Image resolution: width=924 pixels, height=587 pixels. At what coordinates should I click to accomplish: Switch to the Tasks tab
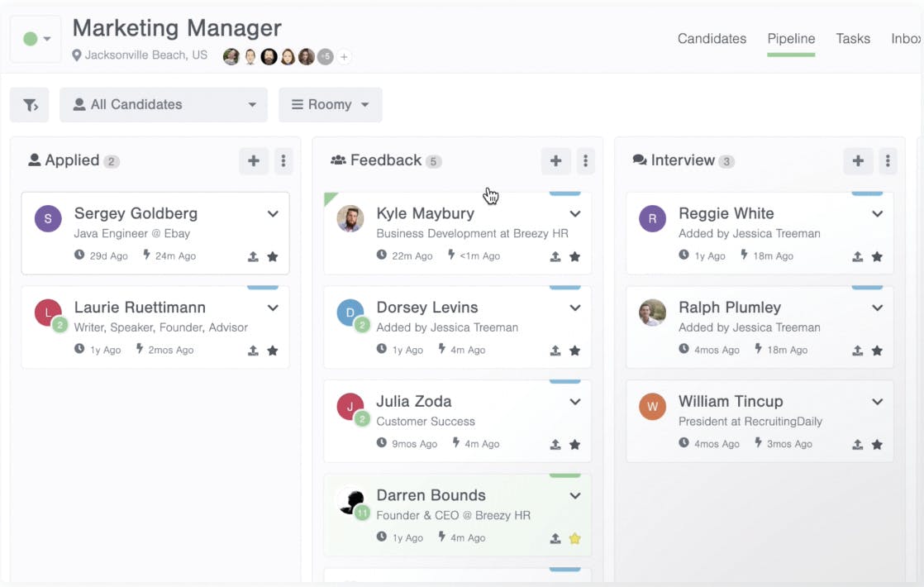point(853,39)
